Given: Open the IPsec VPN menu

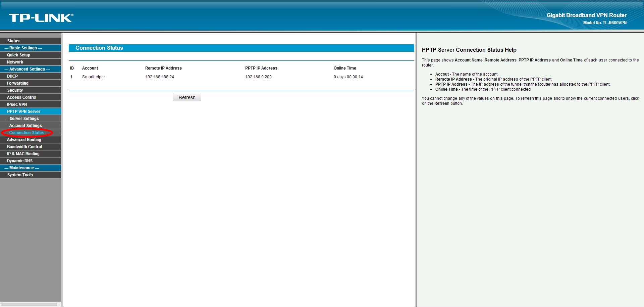Looking at the screenshot, I should point(31,104).
